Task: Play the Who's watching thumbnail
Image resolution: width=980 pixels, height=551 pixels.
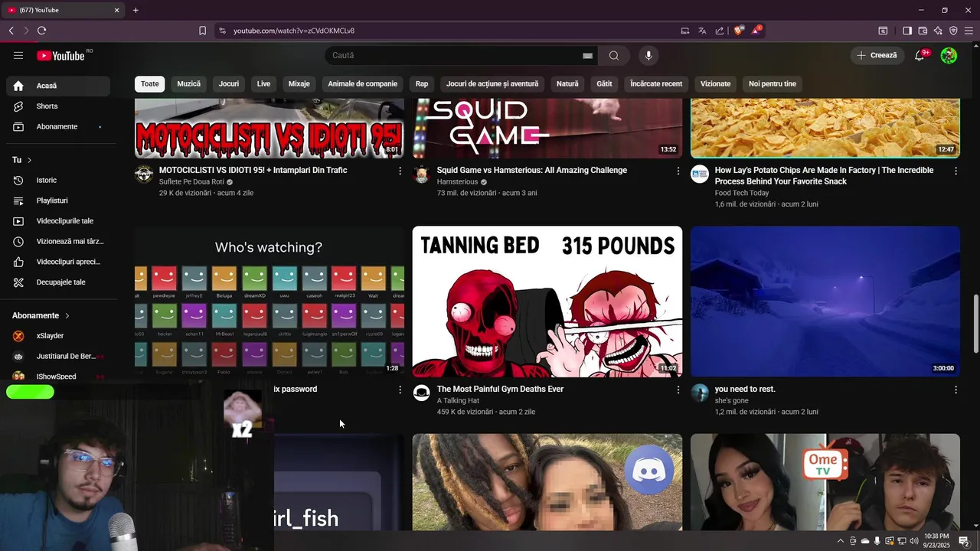Action: click(x=269, y=302)
